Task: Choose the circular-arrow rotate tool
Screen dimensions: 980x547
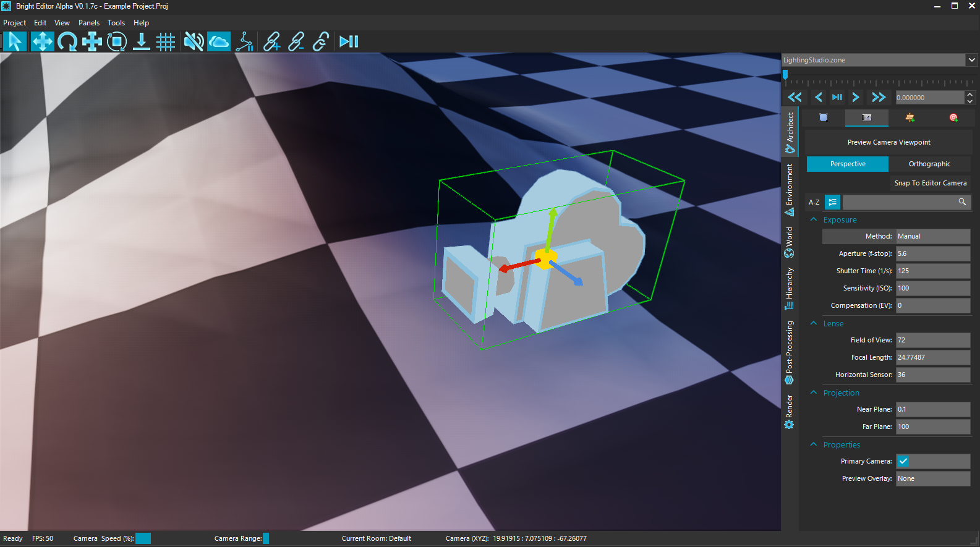Action: 67,41
